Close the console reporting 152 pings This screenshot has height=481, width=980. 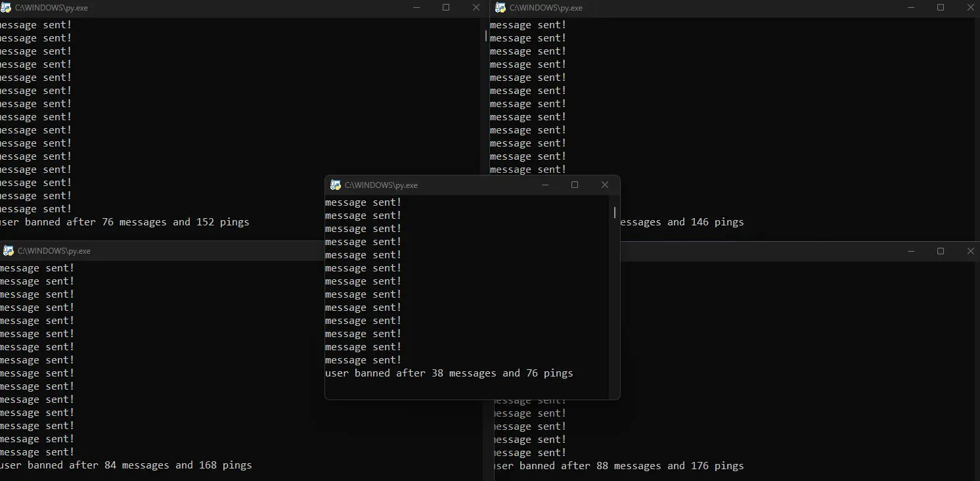coord(476,8)
